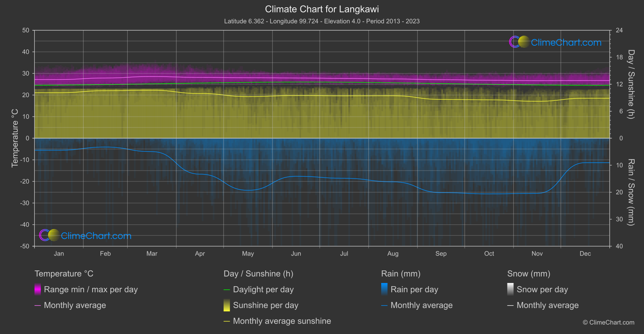Select the Jul label on x-axis
Screen dimensions: 644x334
pyautogui.click(x=344, y=253)
